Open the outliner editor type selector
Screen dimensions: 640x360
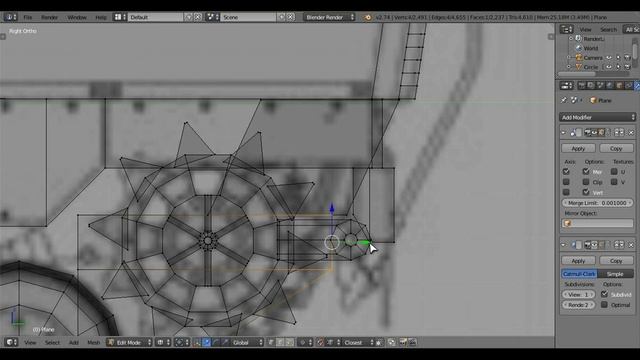[x=567, y=29]
